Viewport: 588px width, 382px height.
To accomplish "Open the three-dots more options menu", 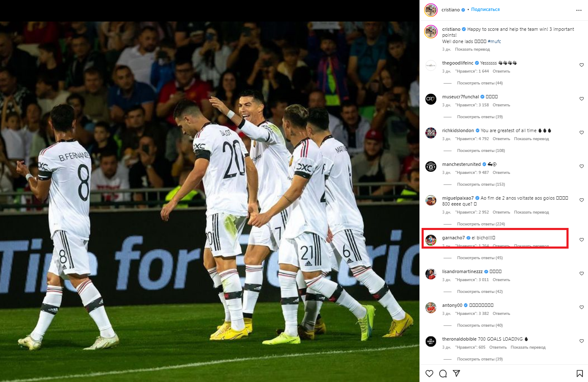I will pyautogui.click(x=579, y=10).
